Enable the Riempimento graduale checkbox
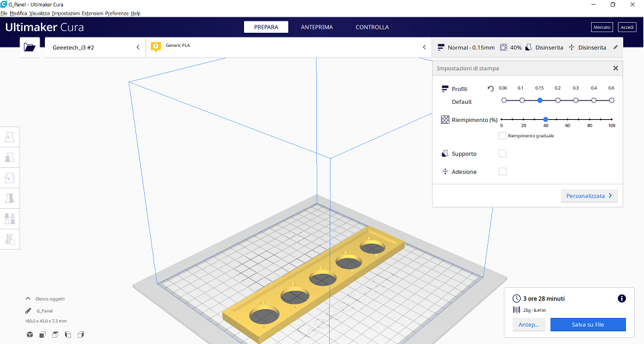Image resolution: width=644 pixels, height=344 pixels. pos(503,135)
